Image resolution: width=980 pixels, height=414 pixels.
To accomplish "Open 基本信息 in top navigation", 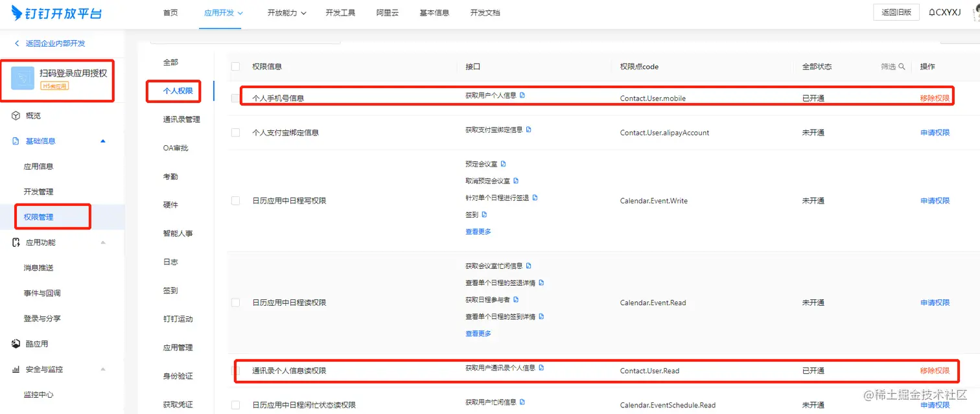I will [x=434, y=13].
